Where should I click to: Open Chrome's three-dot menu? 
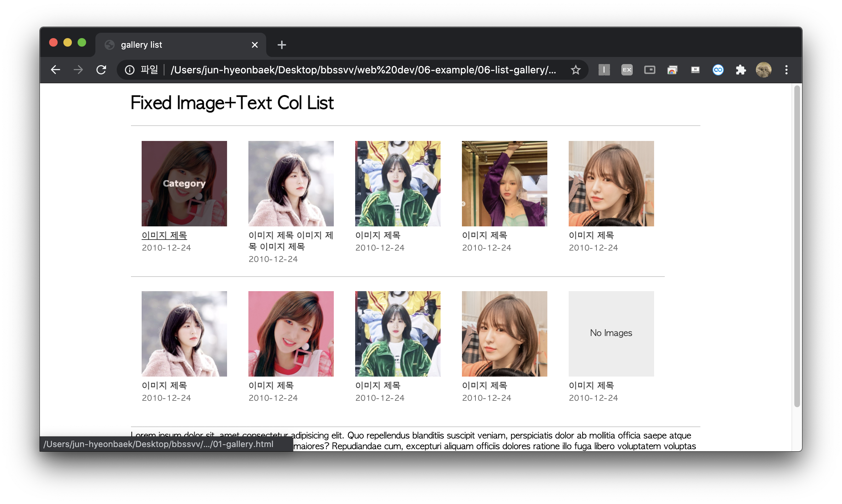786,70
